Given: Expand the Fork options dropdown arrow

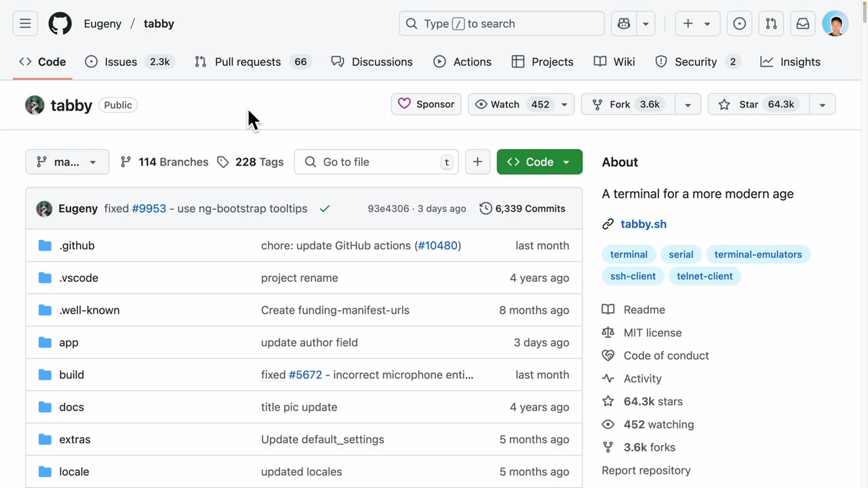Looking at the screenshot, I should click(x=688, y=104).
